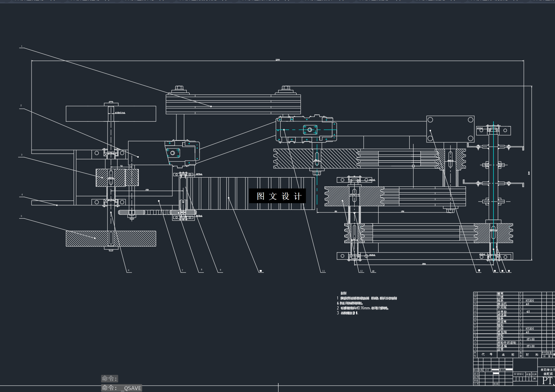555x392 pixels.
Task: Click the 皮带轮 row in the parts list
Action: click(x=514, y=311)
